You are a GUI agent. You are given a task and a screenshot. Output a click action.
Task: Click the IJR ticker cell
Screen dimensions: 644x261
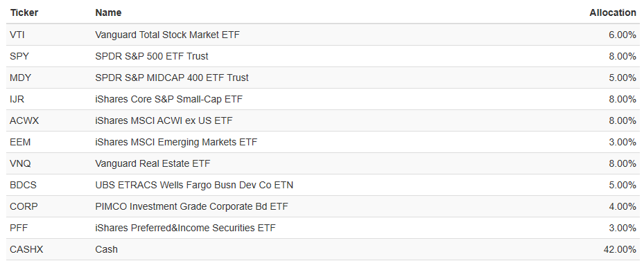(x=17, y=99)
